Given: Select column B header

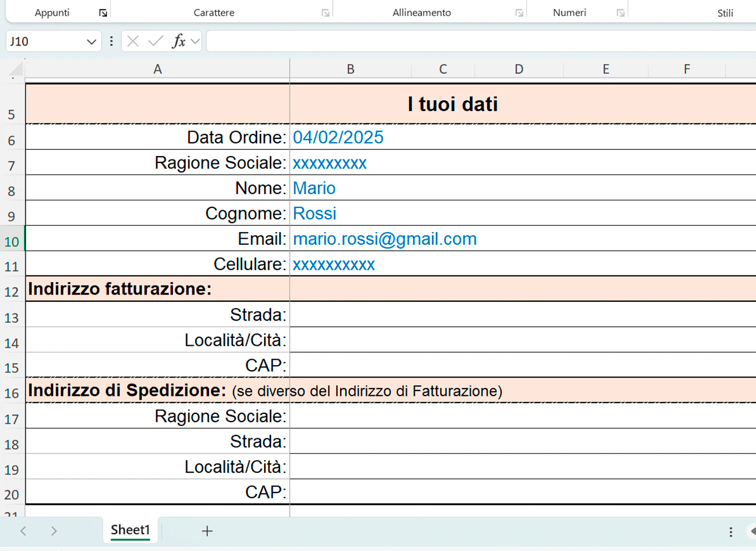Looking at the screenshot, I should (x=351, y=69).
